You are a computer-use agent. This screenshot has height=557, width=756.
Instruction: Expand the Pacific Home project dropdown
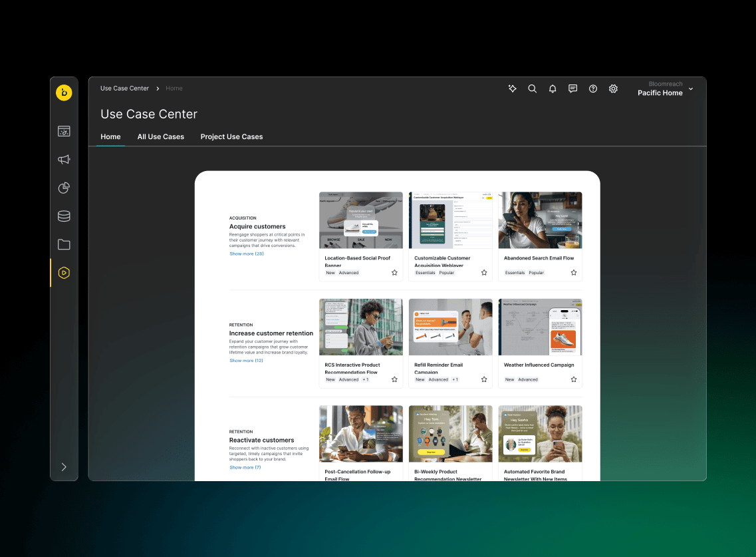pyautogui.click(x=691, y=89)
